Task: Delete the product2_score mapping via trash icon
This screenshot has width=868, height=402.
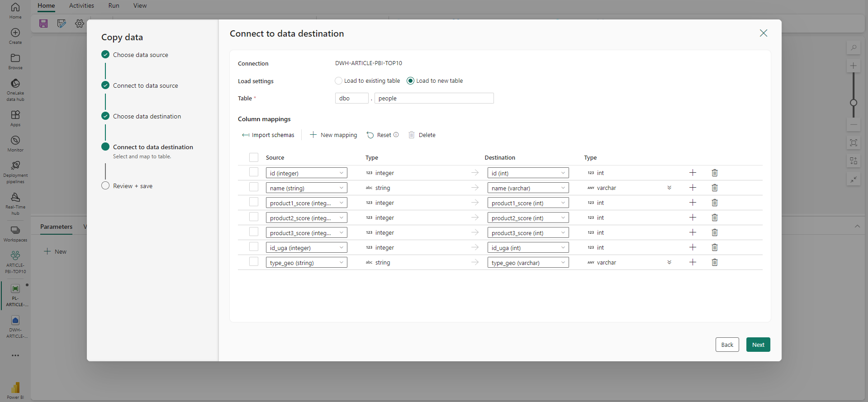Action: pyautogui.click(x=715, y=218)
